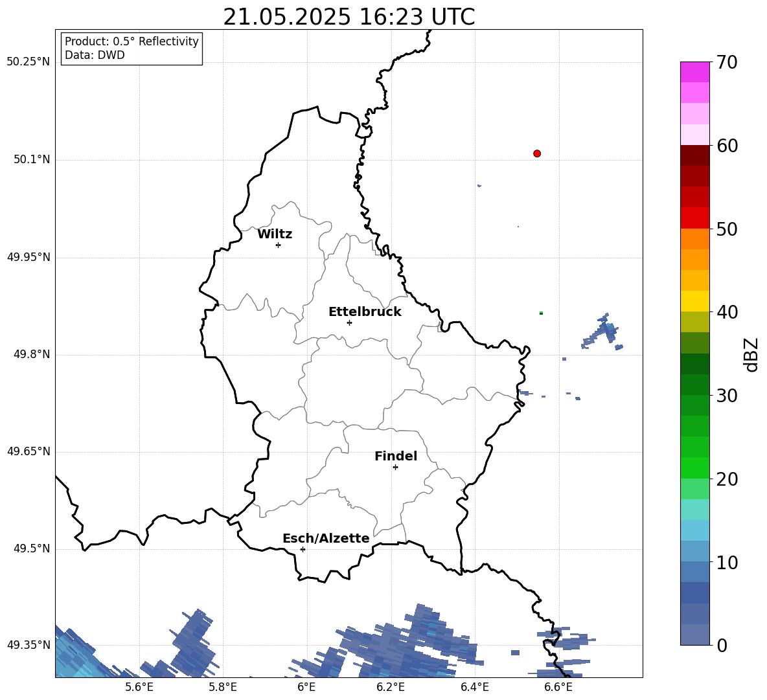The height and width of the screenshot is (700, 767).
Task: Click the 6.6°E longitude label
Action: [x=558, y=687]
